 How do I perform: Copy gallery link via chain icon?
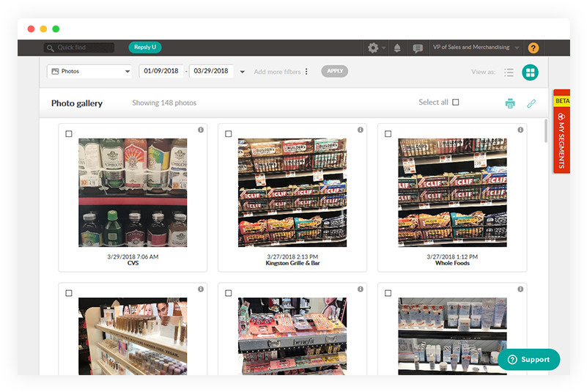click(x=531, y=103)
